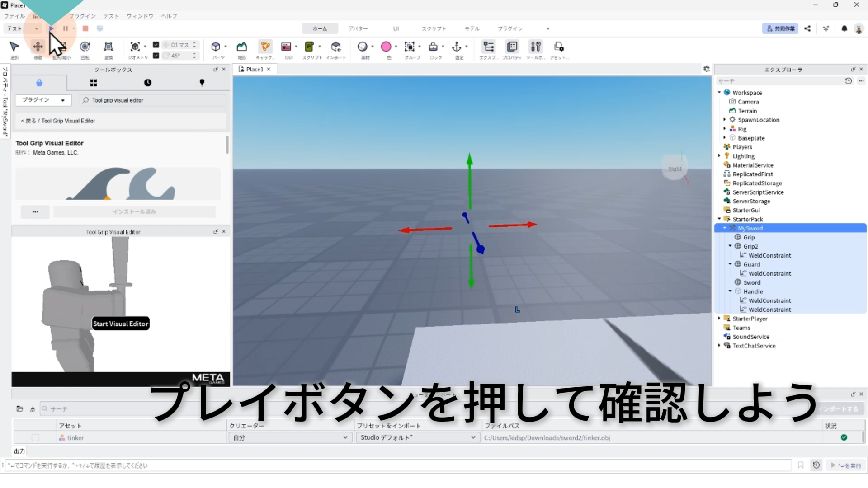
Task: Toggle the Properties panel icon
Action: click(x=512, y=47)
